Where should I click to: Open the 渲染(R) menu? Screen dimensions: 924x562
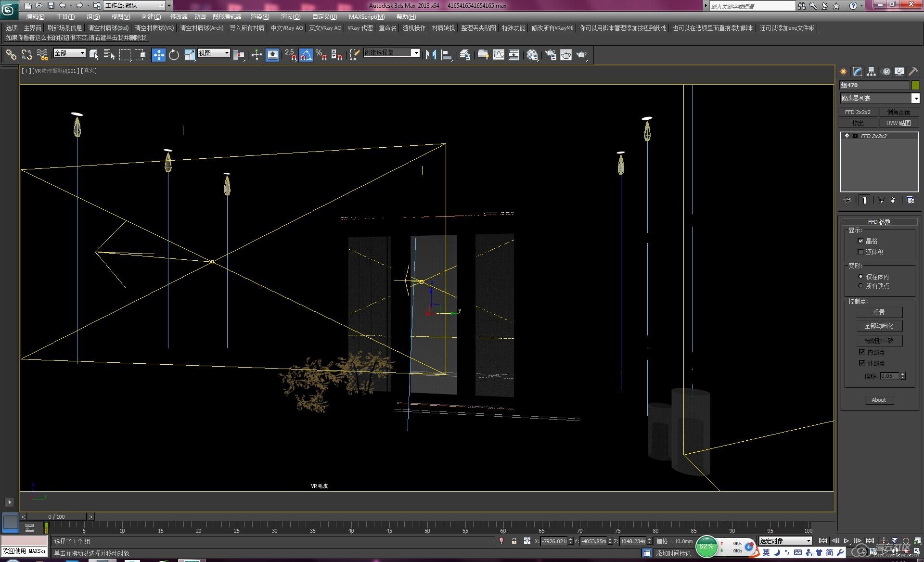tap(259, 17)
